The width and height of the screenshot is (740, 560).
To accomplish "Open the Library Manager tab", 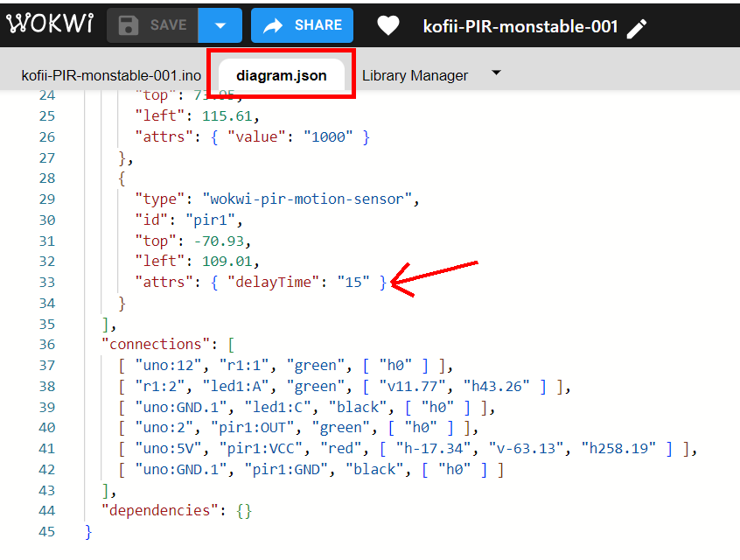I will (415, 75).
